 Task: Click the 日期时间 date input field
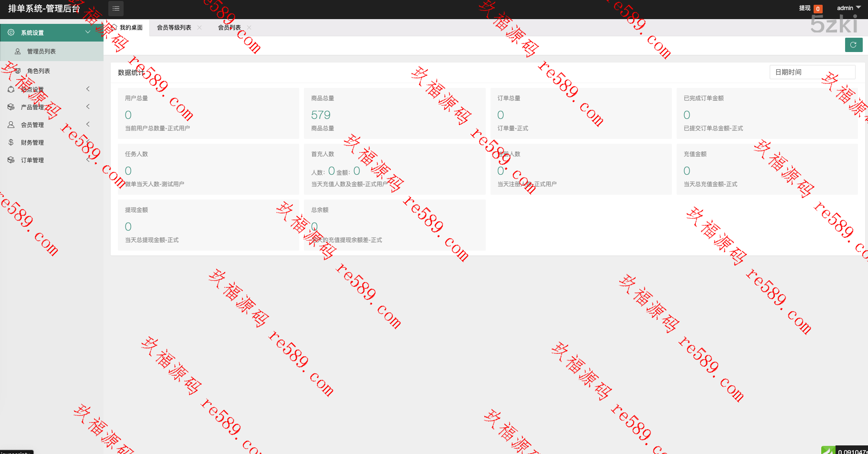[x=812, y=72]
